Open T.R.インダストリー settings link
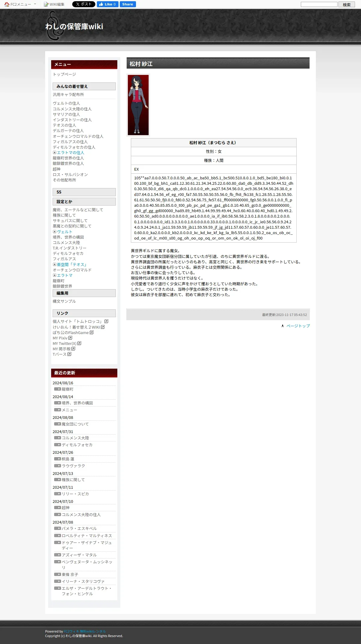 tap(69, 248)
